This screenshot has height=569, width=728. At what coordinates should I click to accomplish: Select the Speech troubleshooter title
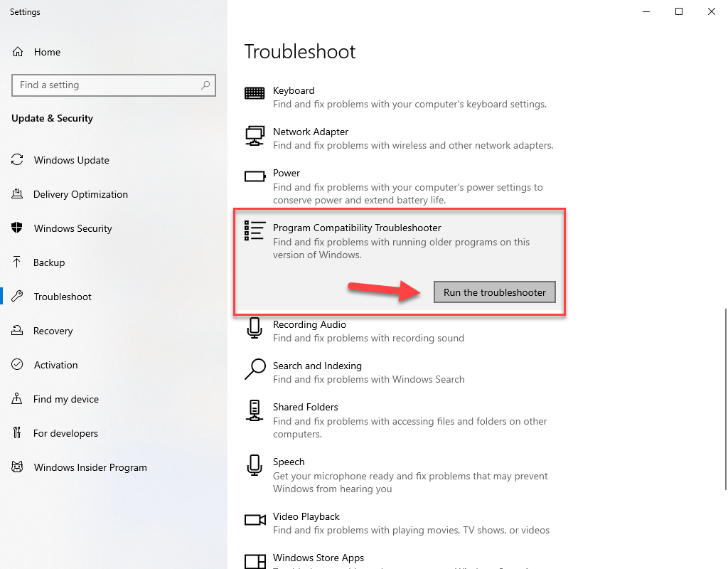(x=289, y=462)
